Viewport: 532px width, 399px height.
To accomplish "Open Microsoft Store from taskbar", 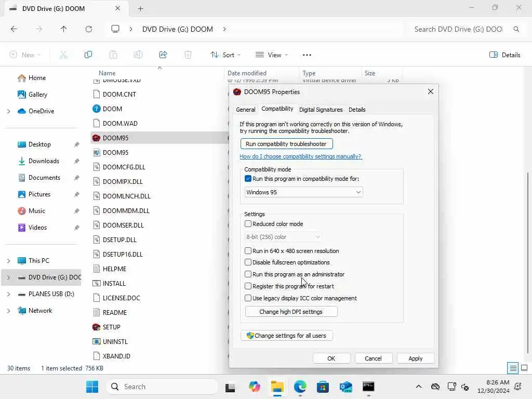I will [x=323, y=387].
